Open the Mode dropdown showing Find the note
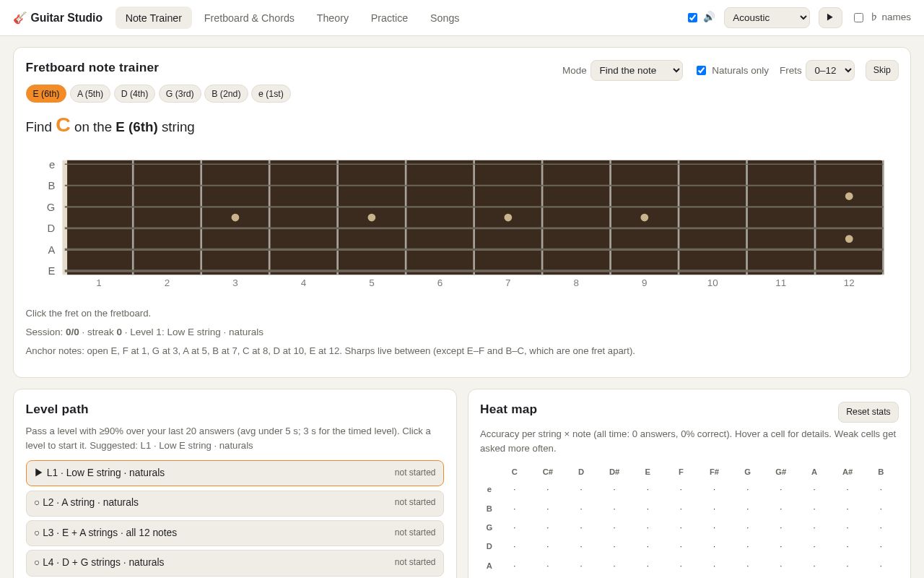924x578 pixels. coord(637,70)
